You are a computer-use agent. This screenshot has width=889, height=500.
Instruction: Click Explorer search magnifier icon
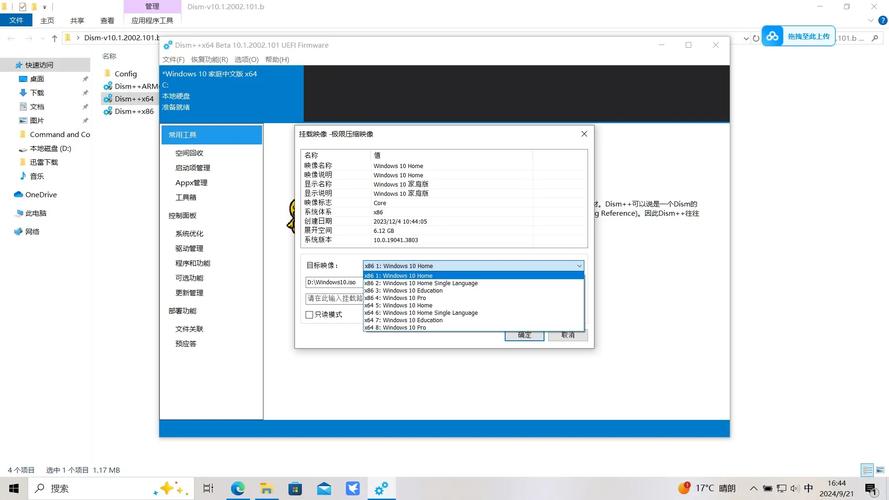[875, 39]
